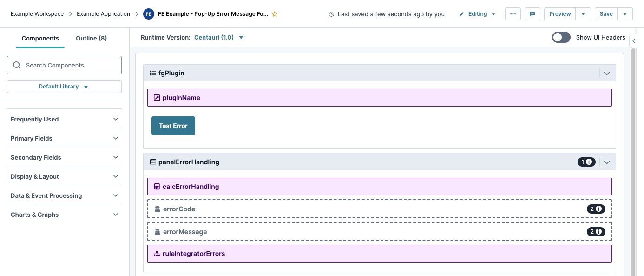Switch to the Outline (8) tab

[92, 38]
